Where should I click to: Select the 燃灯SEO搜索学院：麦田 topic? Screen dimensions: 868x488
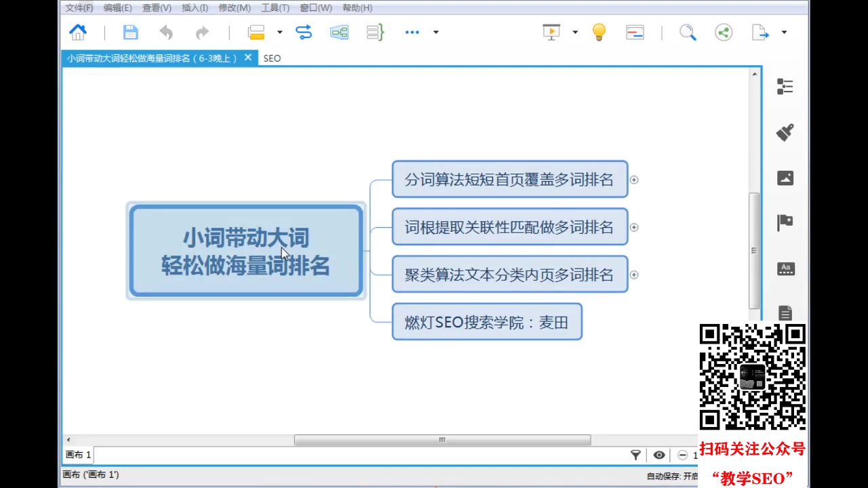coord(487,322)
